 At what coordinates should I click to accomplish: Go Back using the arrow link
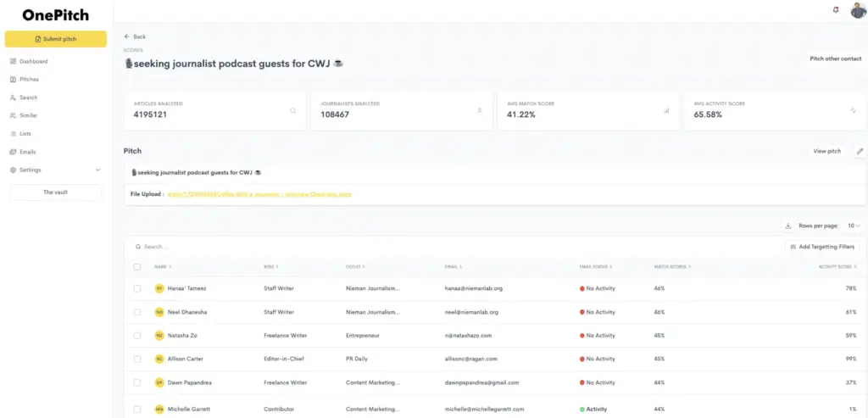click(135, 36)
